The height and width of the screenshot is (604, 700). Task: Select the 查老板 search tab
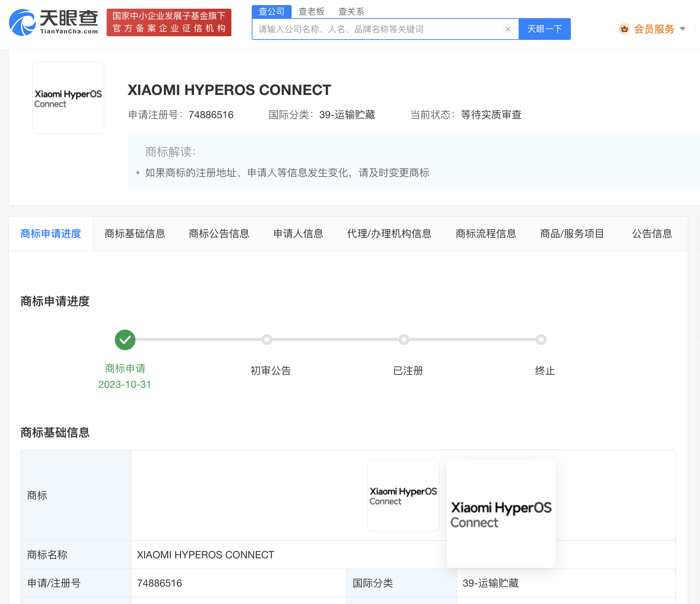pos(312,12)
